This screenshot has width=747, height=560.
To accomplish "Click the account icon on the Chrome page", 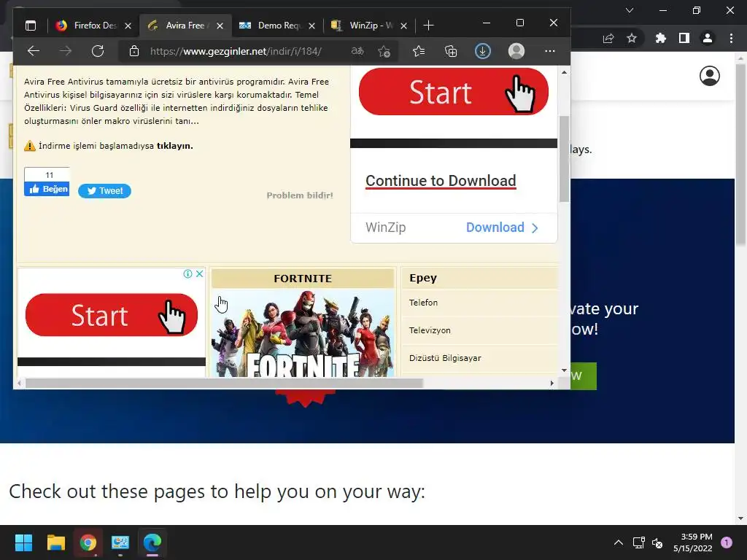I will [x=709, y=76].
